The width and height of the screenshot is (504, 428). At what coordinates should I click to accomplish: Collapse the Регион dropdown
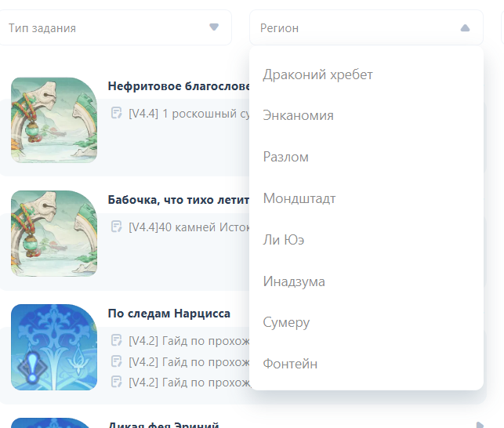click(366, 28)
